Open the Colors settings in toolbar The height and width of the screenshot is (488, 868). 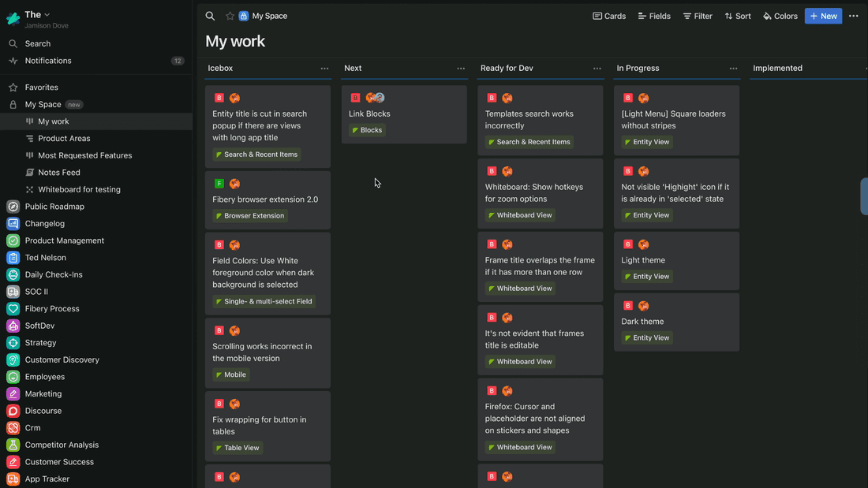[x=780, y=16]
